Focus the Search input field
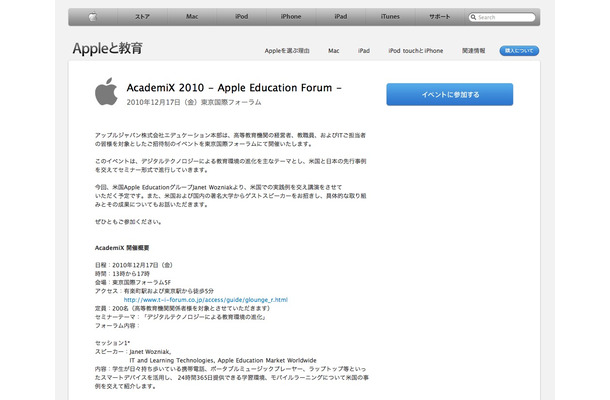Image resolution: width=610 pixels, height=400 pixels. point(502,17)
